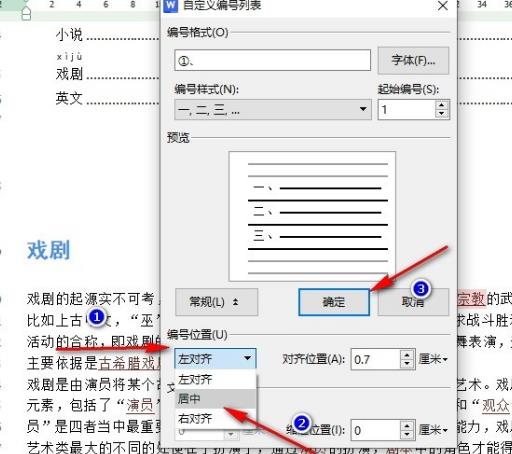The width and height of the screenshot is (512, 454).
Task: Open the 编号样式 numbering style dropdown
Action: (x=273, y=109)
